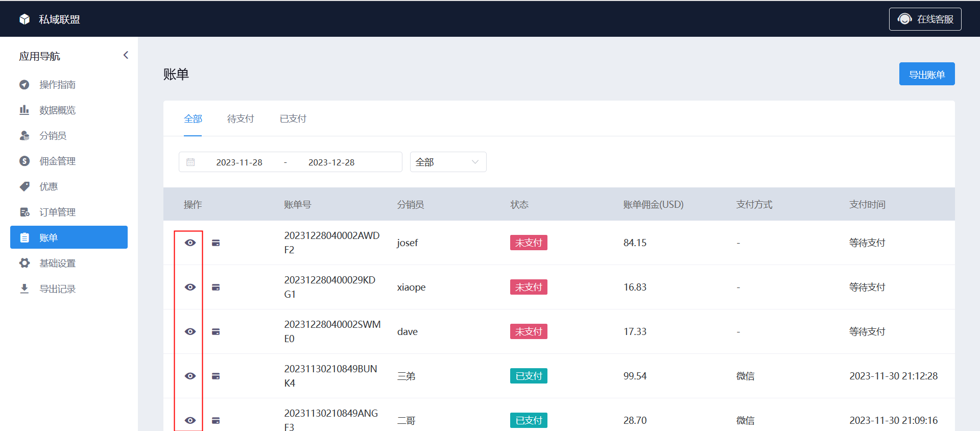
Task: Click the payment card icon in 二哥 row
Action: (216, 421)
